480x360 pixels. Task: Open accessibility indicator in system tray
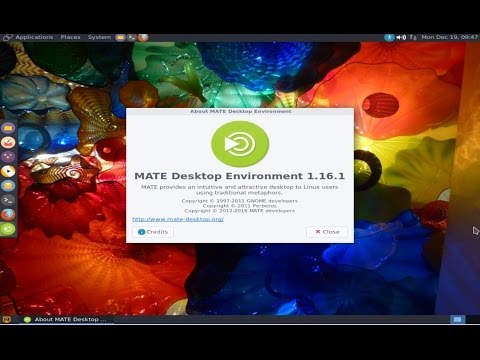pyautogui.click(x=389, y=37)
